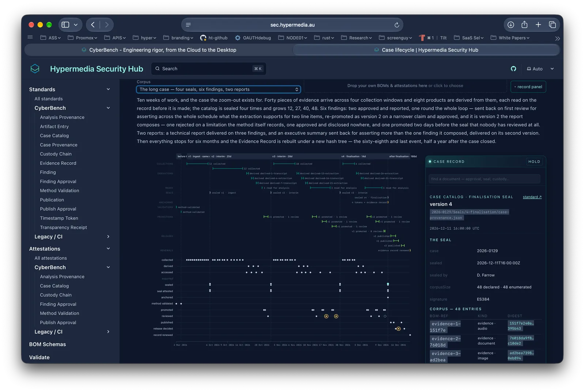
Task: Click the Tilt bookmark
Action: [x=443, y=38]
